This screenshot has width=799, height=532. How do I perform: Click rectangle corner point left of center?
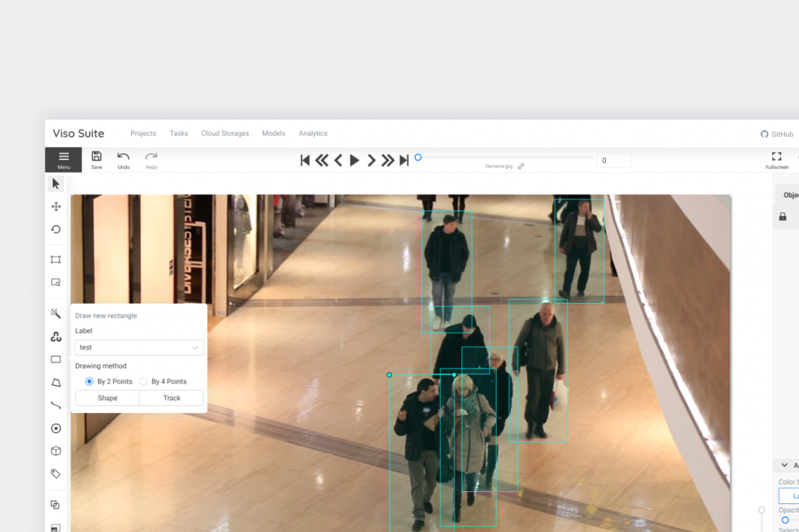[389, 375]
